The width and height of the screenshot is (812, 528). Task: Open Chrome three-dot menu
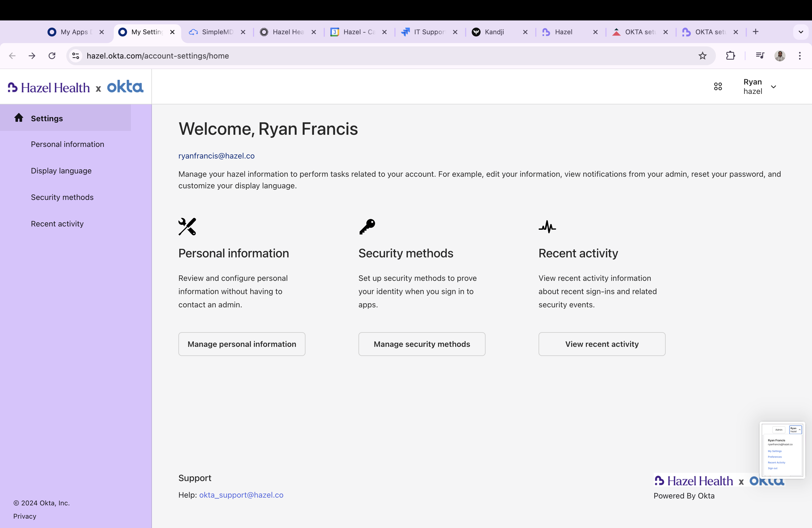[799, 56]
